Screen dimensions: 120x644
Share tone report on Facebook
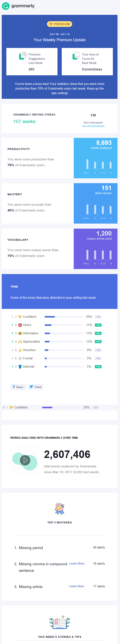click(18, 387)
